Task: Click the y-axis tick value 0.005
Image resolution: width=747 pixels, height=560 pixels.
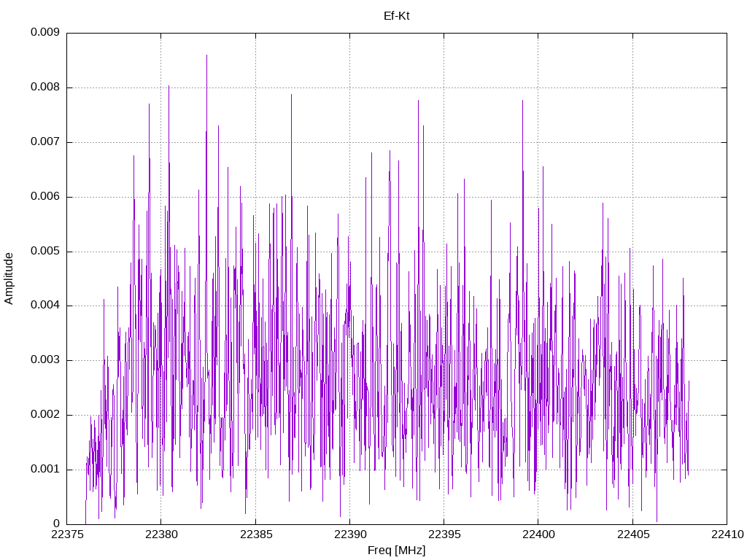Action: (x=45, y=251)
